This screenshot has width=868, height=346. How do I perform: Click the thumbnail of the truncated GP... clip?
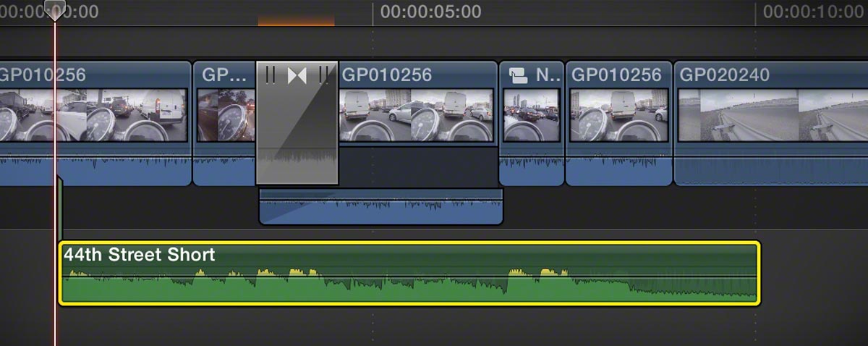226,114
